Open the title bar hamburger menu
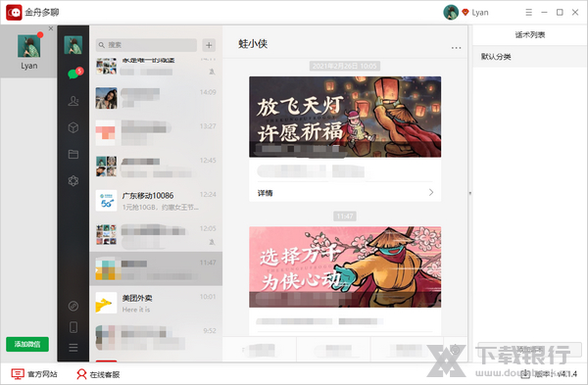Screen dimensions: 588x385 coord(529,13)
